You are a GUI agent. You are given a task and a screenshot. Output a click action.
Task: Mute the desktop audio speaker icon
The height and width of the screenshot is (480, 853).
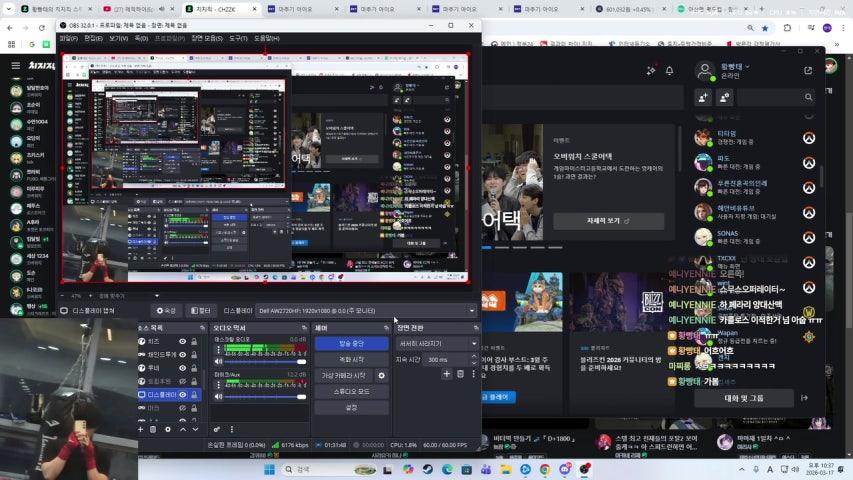tap(218, 360)
